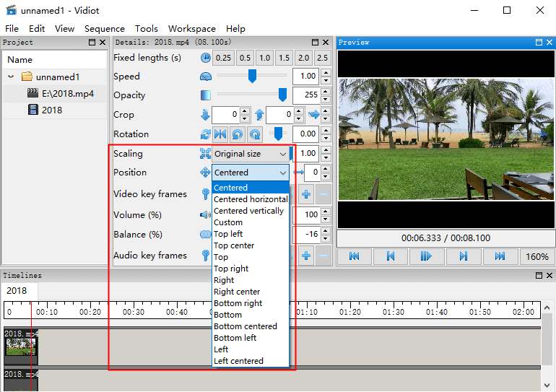The height and width of the screenshot is (392, 556).
Task: Choose Custom position option
Action: (x=251, y=222)
